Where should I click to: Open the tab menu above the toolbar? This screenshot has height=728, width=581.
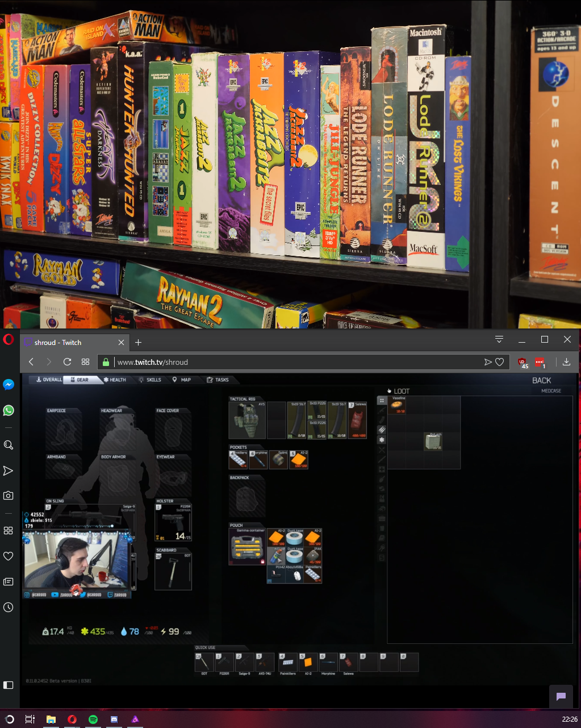pos(499,340)
